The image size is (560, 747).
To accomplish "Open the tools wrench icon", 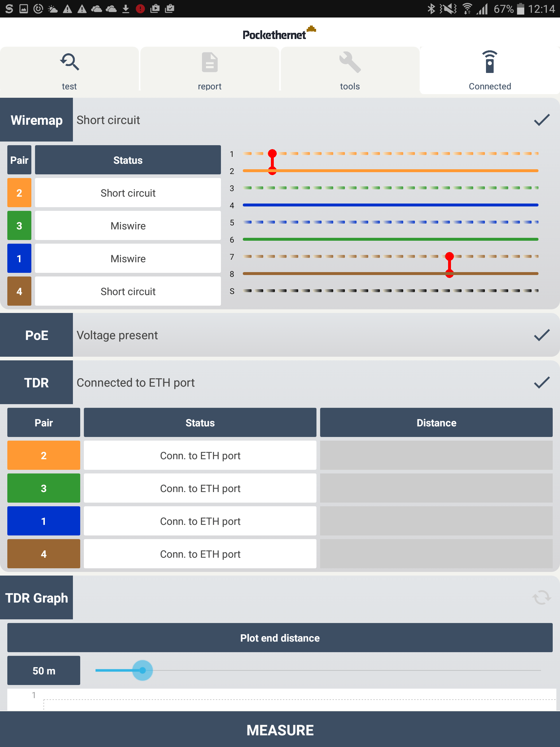I will coord(350,62).
